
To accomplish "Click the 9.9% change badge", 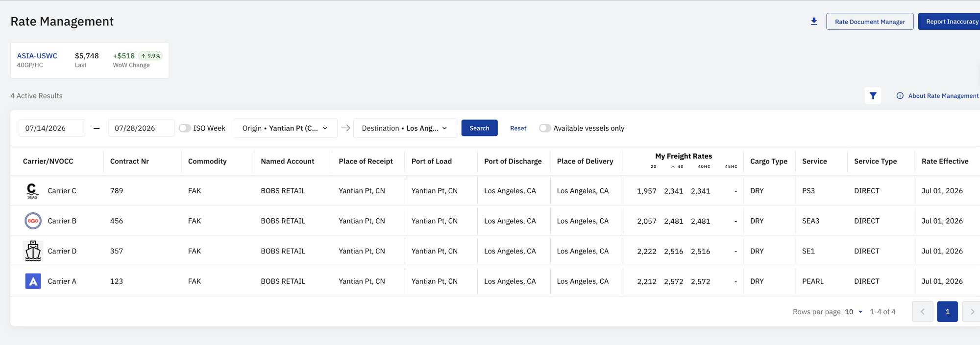I will click(150, 56).
